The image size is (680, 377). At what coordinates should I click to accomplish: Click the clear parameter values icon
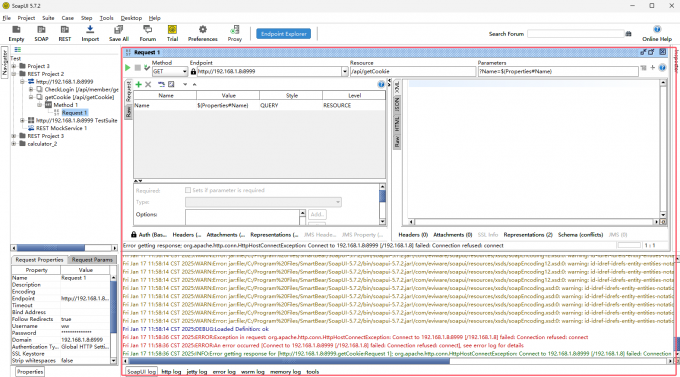(x=171, y=84)
